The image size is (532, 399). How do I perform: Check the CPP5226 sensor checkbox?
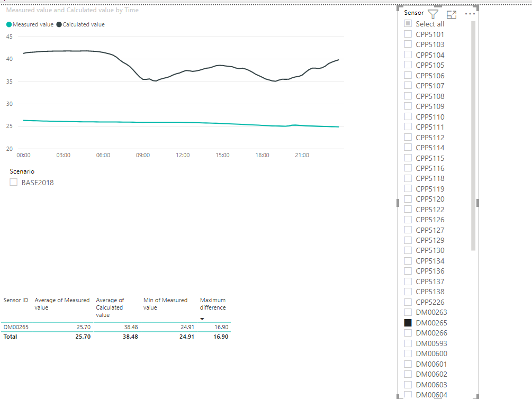click(408, 302)
